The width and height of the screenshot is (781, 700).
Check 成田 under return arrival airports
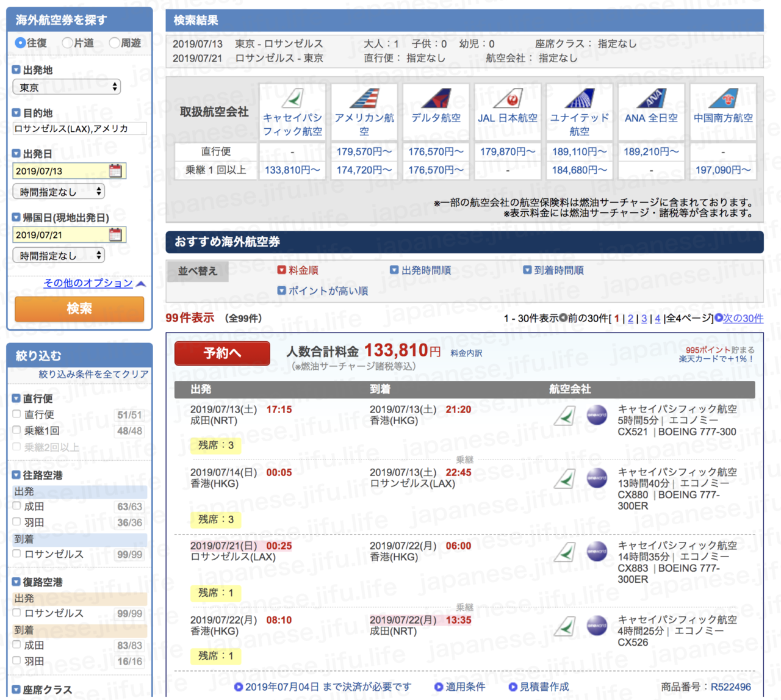(x=17, y=644)
